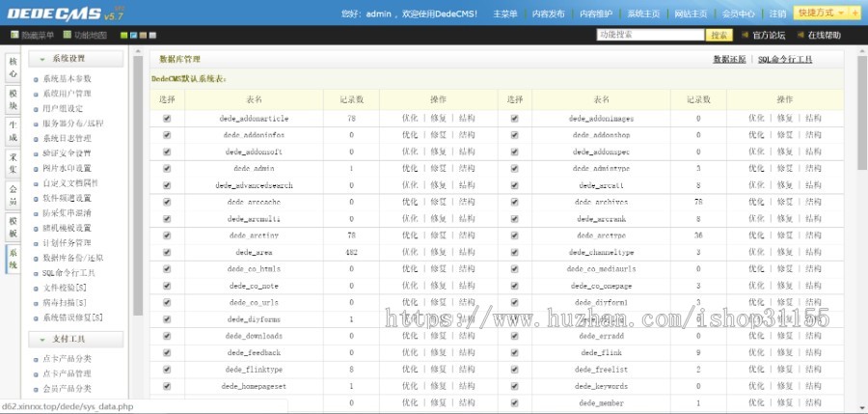Open the 快捷方式 shortcuts dropdown
This screenshot has height=414, width=868.
point(821,13)
